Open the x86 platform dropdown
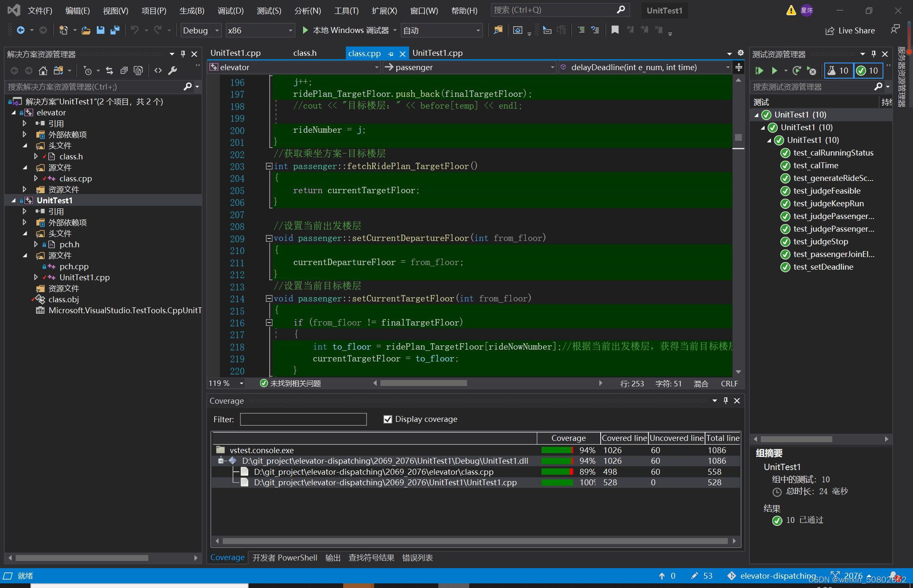Image resolution: width=913 pixels, height=588 pixels. point(260,30)
